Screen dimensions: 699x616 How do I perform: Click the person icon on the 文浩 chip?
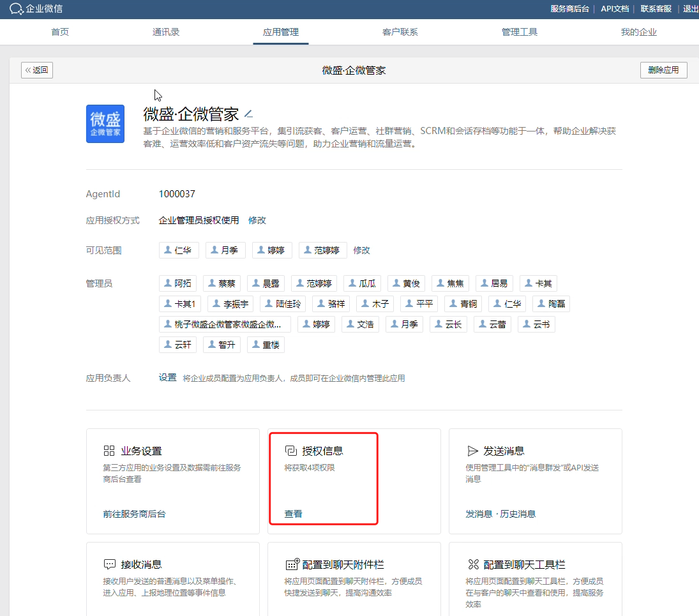pyautogui.click(x=350, y=324)
